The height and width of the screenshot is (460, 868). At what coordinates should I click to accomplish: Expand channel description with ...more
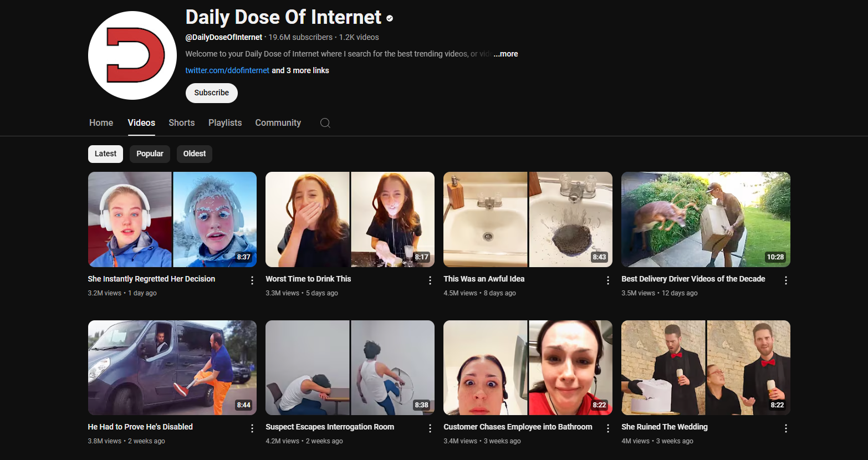506,54
